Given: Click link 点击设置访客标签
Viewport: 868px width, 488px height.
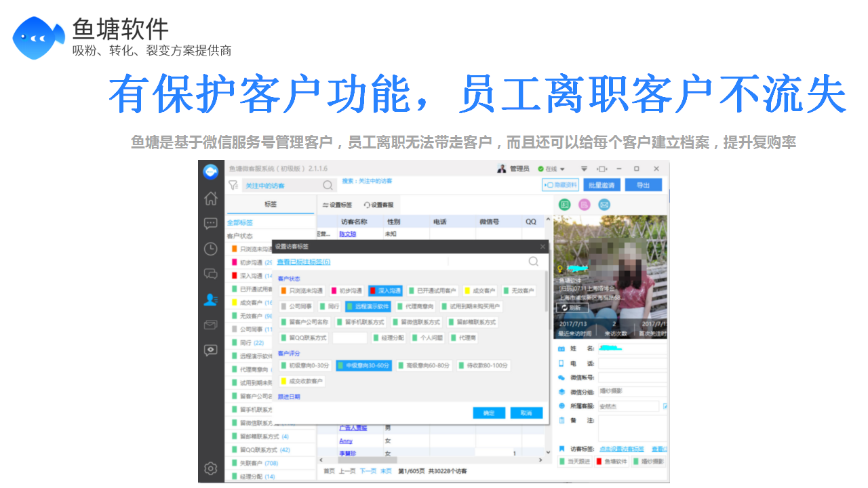Looking at the screenshot, I should 623,449.
